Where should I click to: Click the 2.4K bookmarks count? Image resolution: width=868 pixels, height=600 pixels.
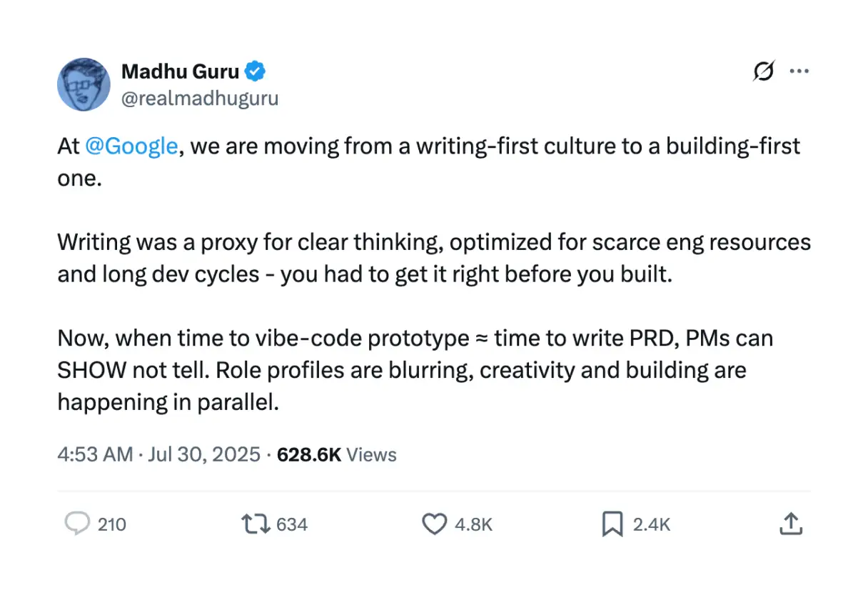651,525
